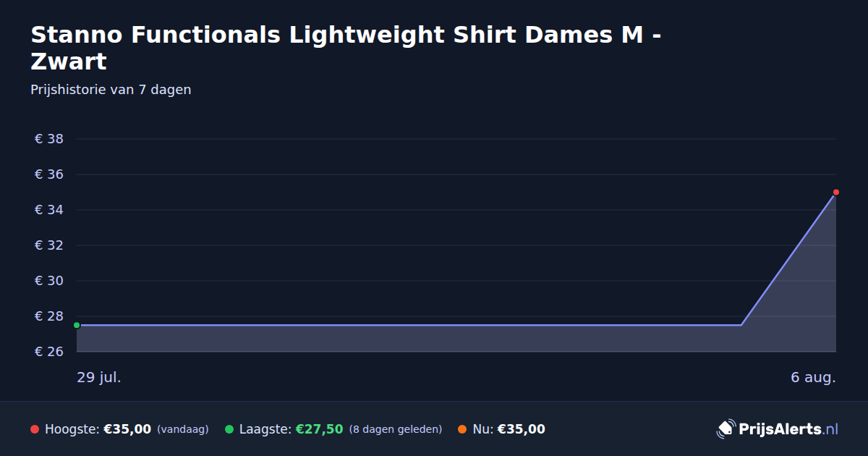The height and width of the screenshot is (456, 868).
Task: Select the red highest-price point on chart
Action: click(835, 192)
